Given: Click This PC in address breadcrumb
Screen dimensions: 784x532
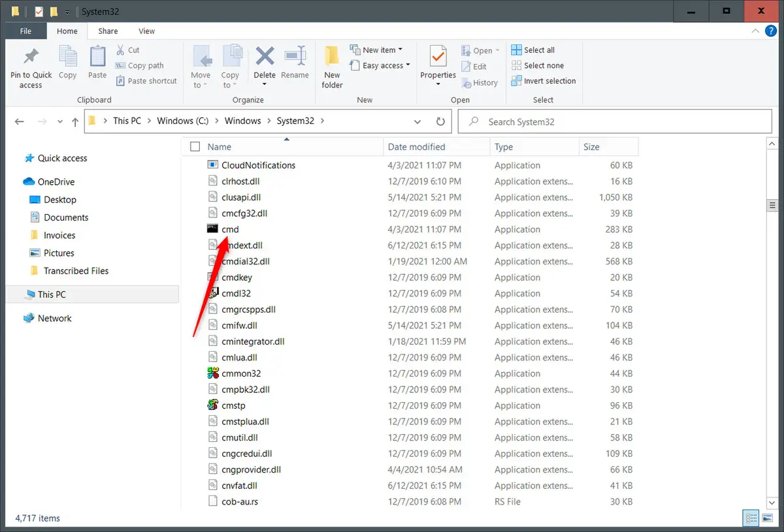Looking at the screenshot, I should pyautogui.click(x=127, y=121).
